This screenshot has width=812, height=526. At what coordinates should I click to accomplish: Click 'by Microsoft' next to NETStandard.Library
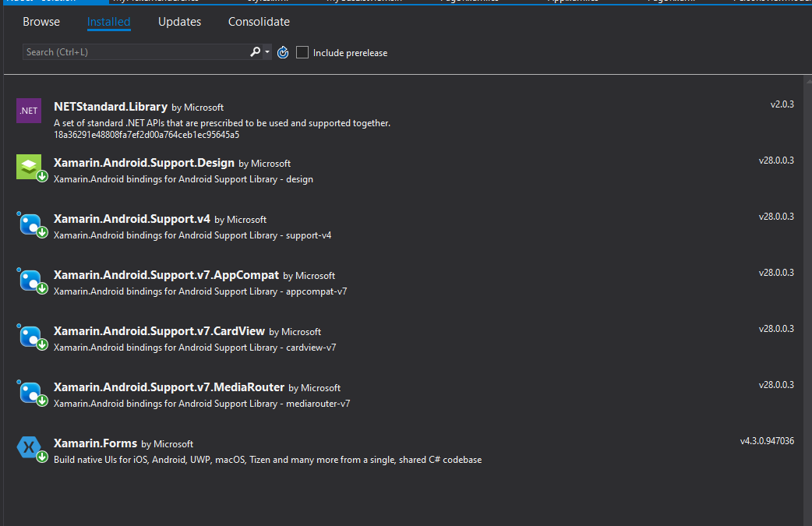198,108
